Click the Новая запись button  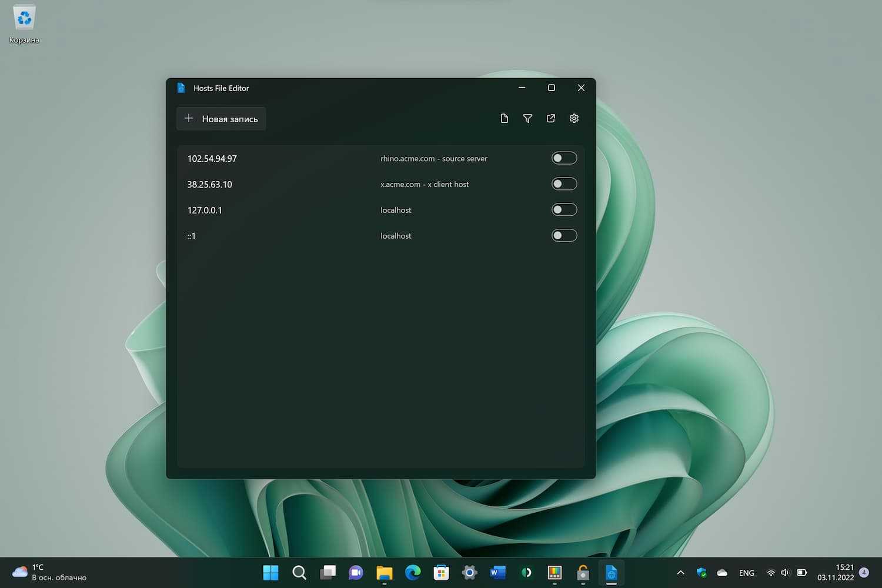pos(221,119)
